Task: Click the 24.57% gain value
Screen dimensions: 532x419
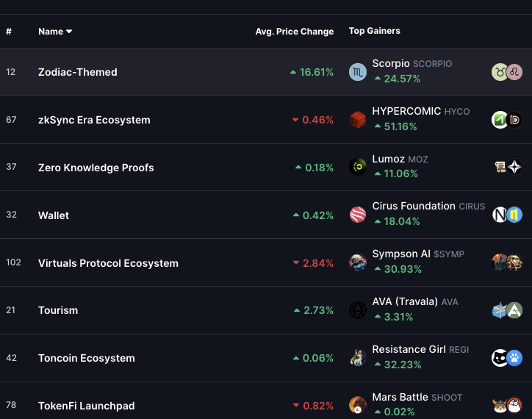Action: click(398, 79)
